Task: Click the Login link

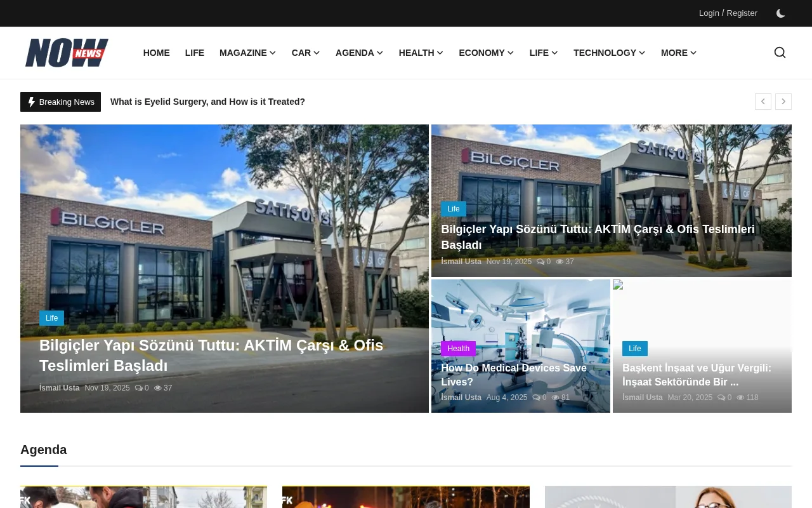Action: coord(709,13)
